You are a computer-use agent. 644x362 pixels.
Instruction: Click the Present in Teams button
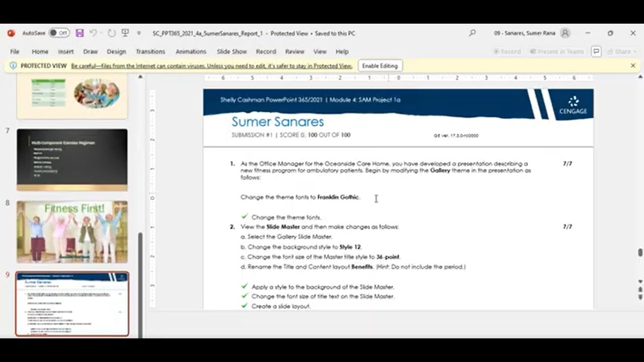coord(557,52)
